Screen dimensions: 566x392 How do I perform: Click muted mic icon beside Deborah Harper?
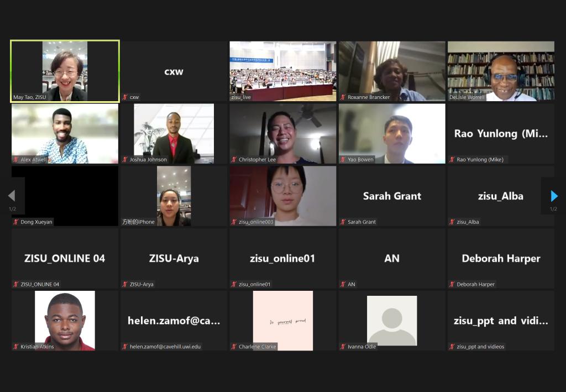[452, 284]
